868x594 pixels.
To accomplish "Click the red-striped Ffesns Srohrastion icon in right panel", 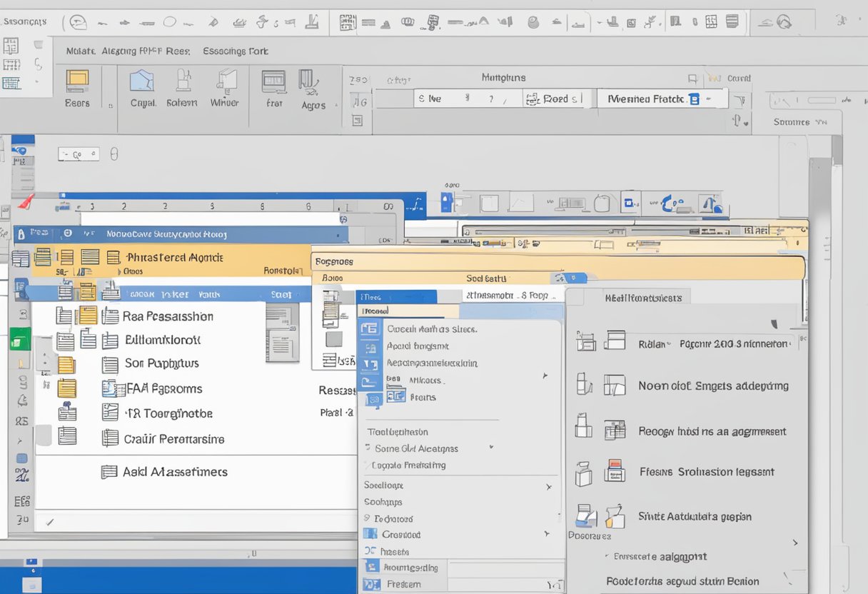I will point(615,470).
